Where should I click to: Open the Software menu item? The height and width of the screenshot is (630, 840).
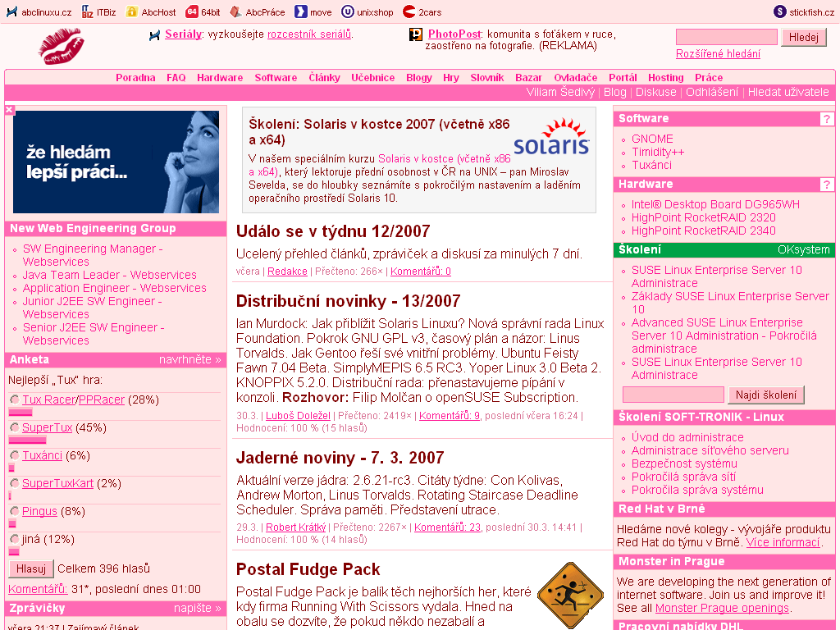276,78
